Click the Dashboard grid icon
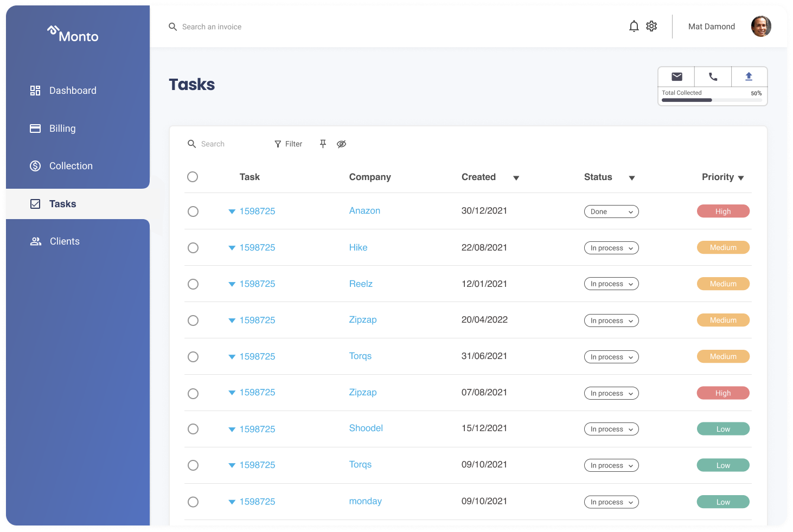Viewport: 793px width, 532px height. click(35, 91)
